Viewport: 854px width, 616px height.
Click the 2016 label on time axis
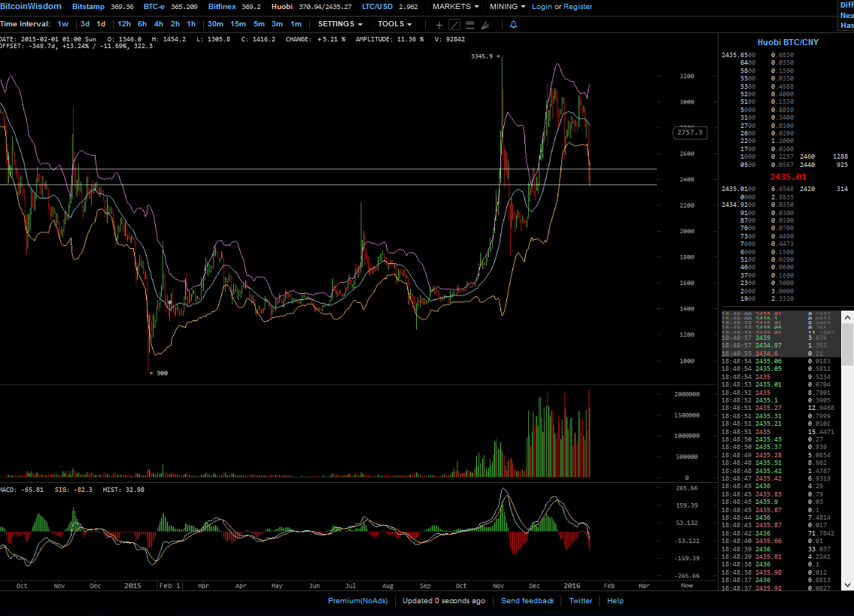coord(572,585)
